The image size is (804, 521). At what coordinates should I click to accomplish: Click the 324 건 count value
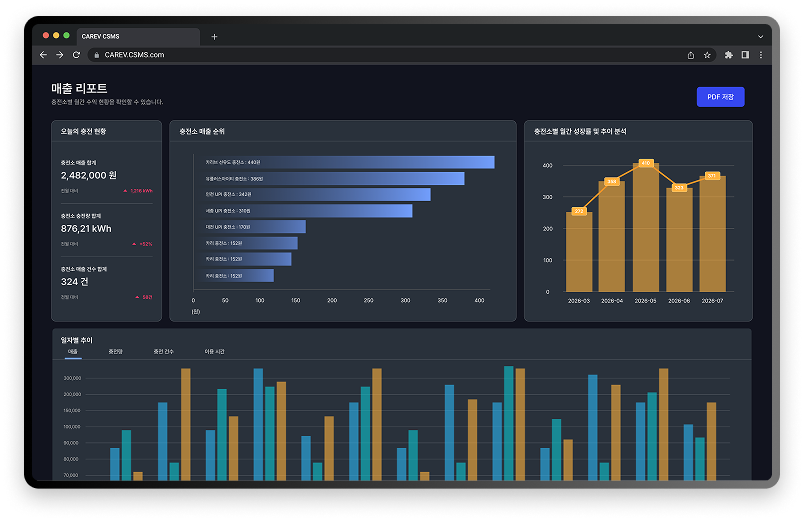point(75,282)
